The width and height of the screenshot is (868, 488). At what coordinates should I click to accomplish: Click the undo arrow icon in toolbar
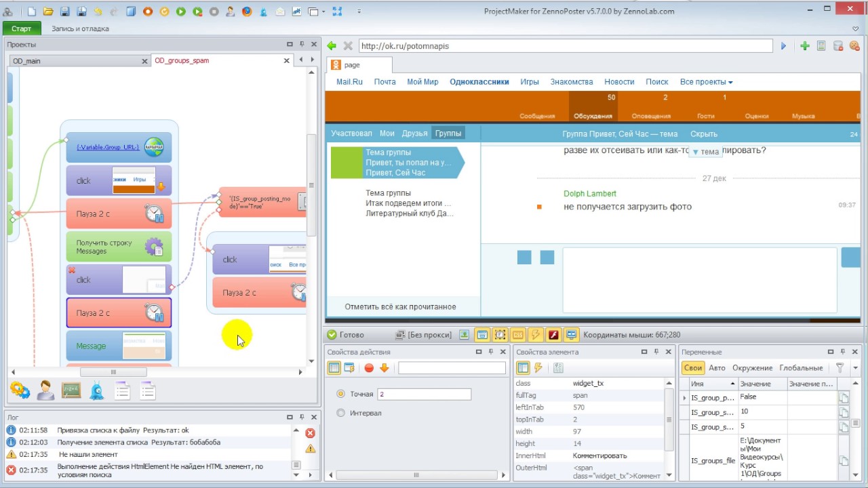coord(98,12)
